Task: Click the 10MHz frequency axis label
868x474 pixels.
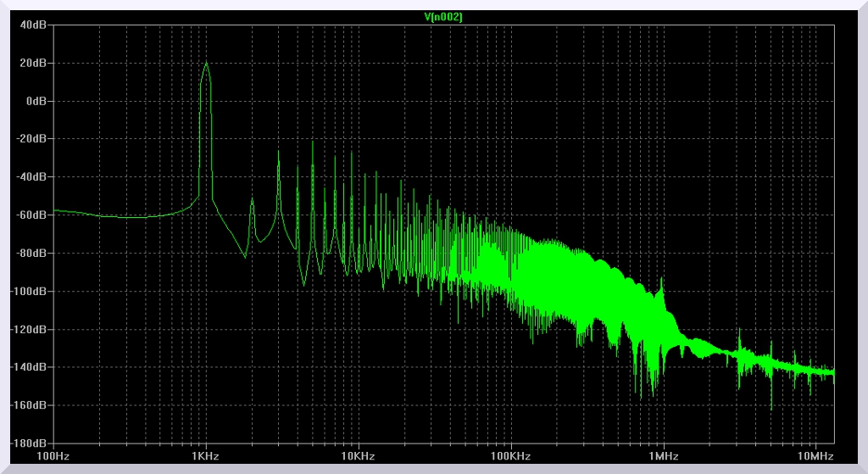Action: (815, 456)
